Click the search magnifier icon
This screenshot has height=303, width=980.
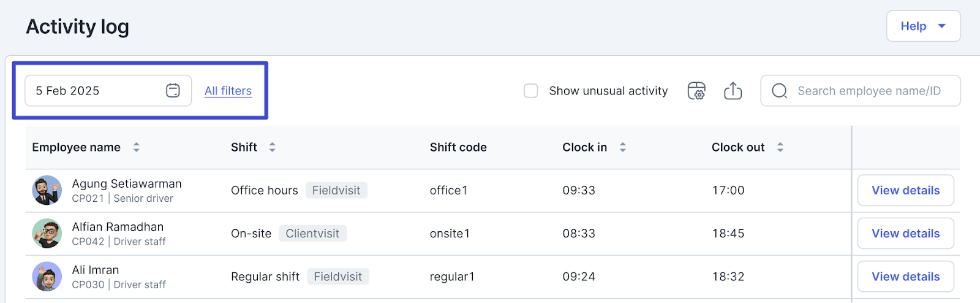click(779, 91)
